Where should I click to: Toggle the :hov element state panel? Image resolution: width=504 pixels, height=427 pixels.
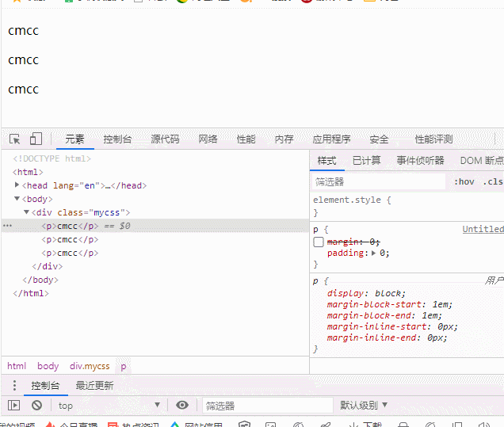[x=464, y=182]
